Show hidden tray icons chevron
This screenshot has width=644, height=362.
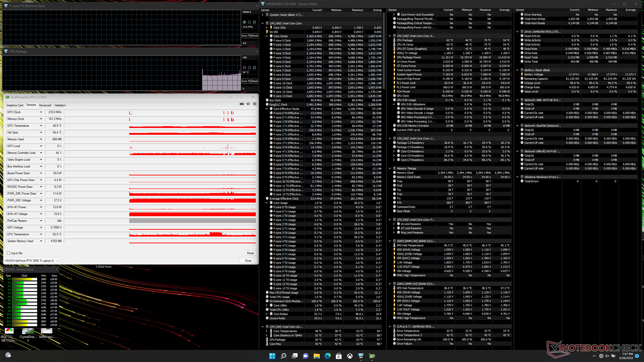click(594, 356)
